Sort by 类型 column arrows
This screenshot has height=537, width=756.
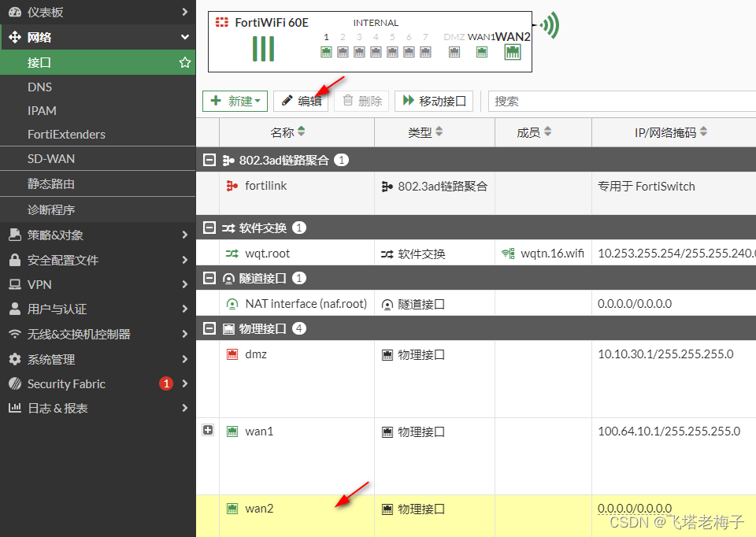[x=439, y=131]
